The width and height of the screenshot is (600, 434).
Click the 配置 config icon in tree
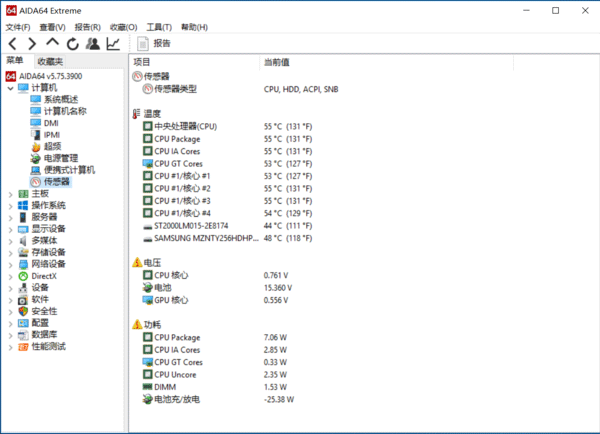pyautogui.click(x=23, y=323)
